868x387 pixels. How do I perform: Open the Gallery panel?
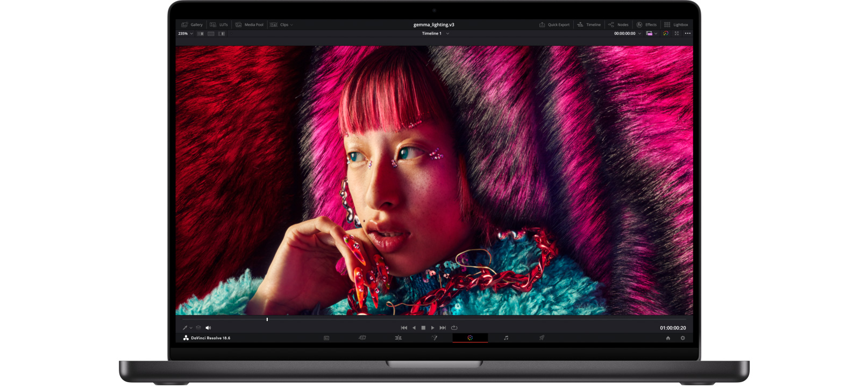tap(192, 25)
